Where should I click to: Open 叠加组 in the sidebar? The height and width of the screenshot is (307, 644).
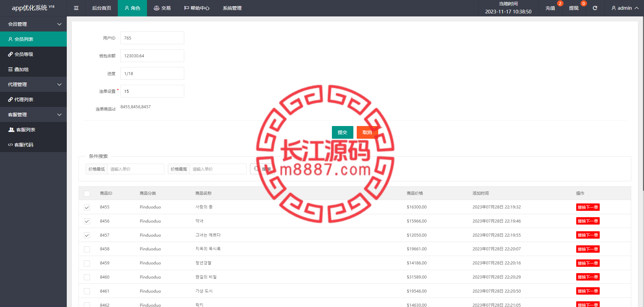(33, 69)
